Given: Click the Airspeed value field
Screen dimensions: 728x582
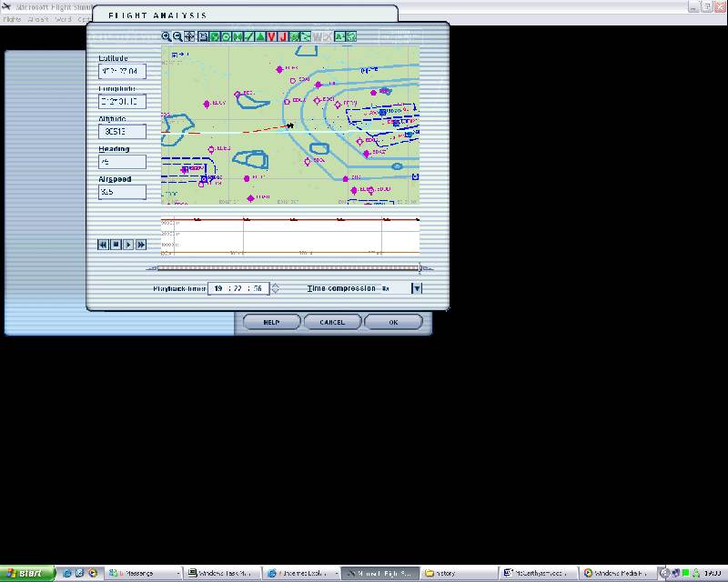Looking at the screenshot, I should coord(123,192).
